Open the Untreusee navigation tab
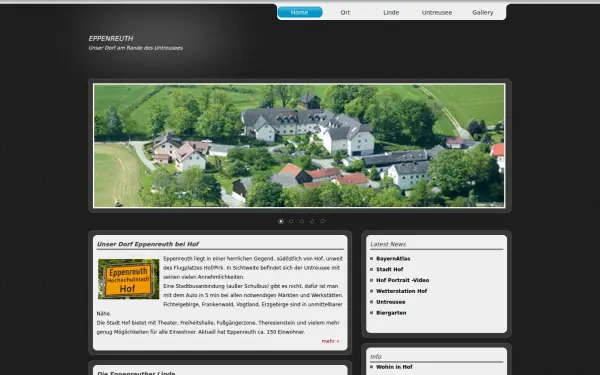The width and height of the screenshot is (600, 375). (437, 12)
